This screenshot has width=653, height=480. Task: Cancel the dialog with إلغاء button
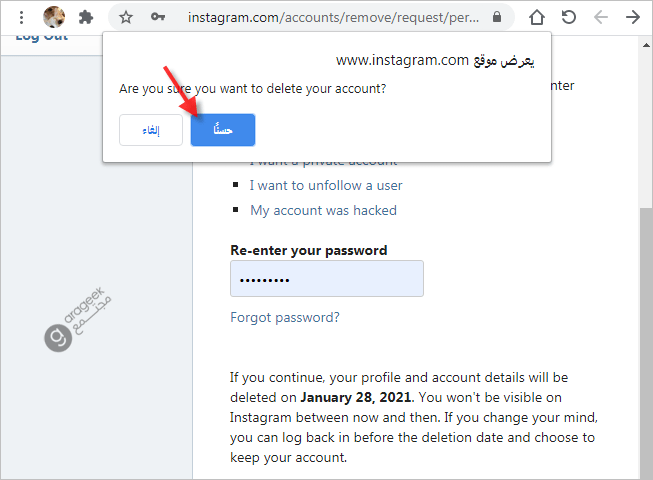(151, 130)
